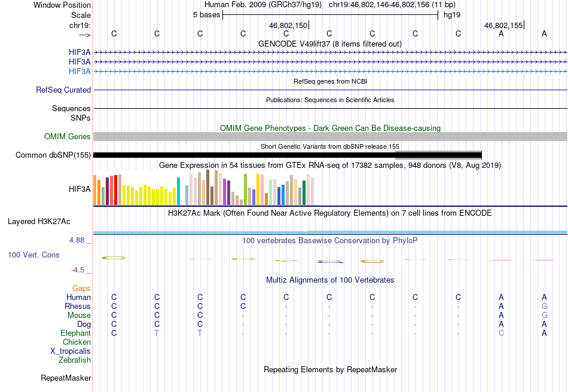Open the RefSeq Curated track label
This screenshot has height=392, width=568.
tap(63, 90)
